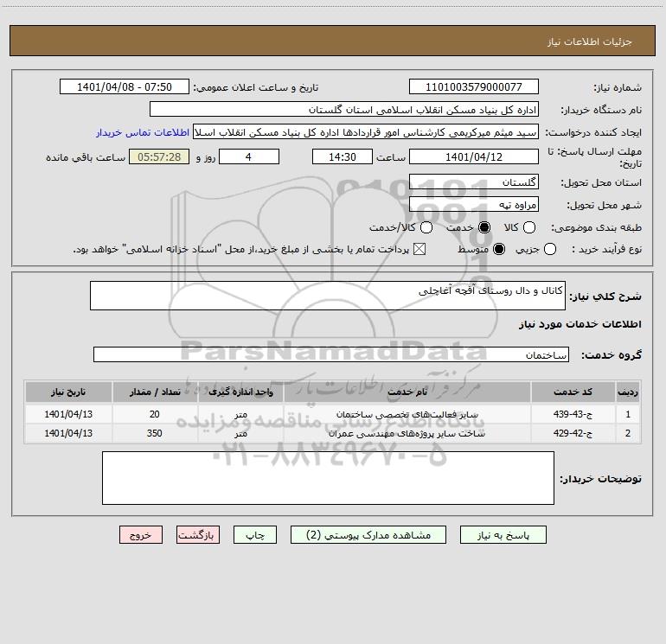Select the کالا/خدمت radio button

pos(426,227)
